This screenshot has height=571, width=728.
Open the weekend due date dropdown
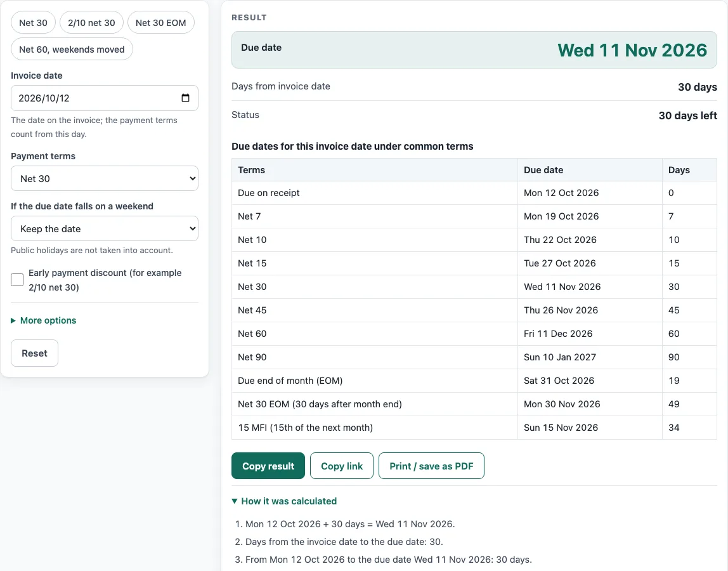pyautogui.click(x=105, y=228)
